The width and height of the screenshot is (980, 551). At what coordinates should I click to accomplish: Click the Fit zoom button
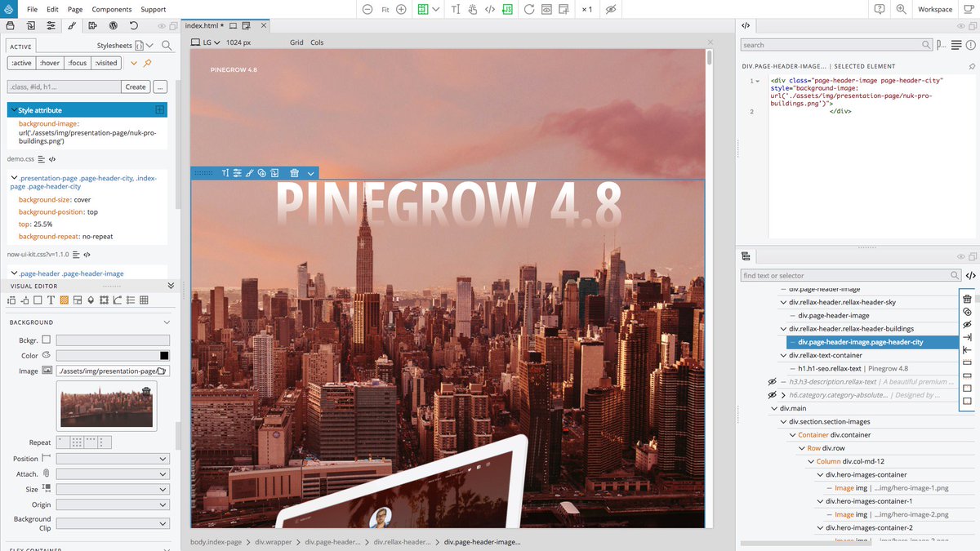[385, 10]
